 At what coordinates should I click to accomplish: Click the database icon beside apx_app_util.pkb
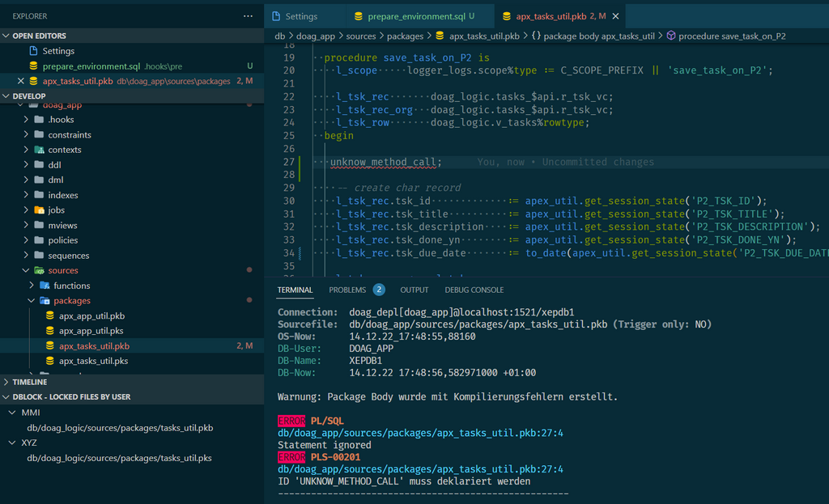click(x=50, y=316)
